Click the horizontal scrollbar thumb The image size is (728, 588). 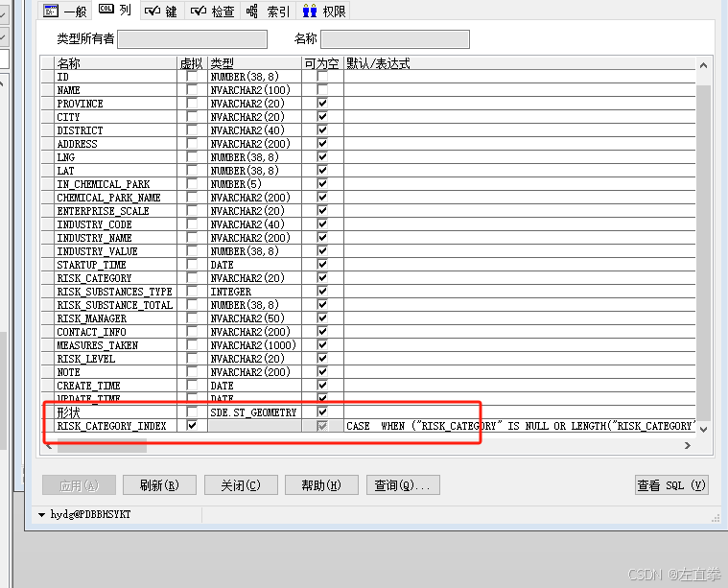tap(102, 446)
